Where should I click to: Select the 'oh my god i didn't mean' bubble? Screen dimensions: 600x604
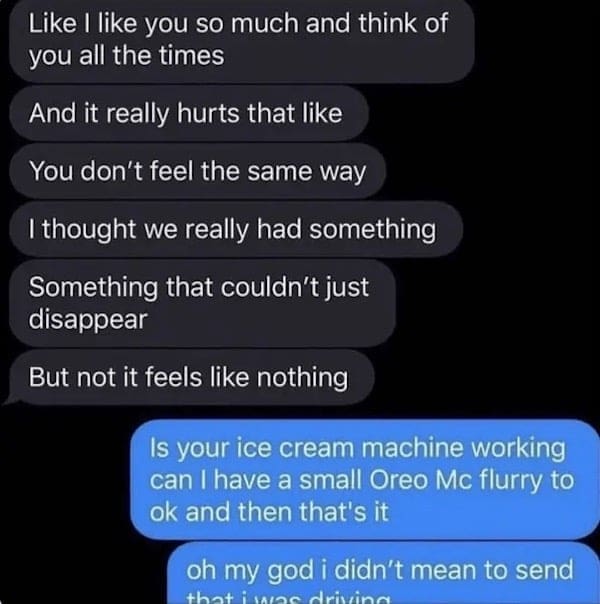coord(384,574)
